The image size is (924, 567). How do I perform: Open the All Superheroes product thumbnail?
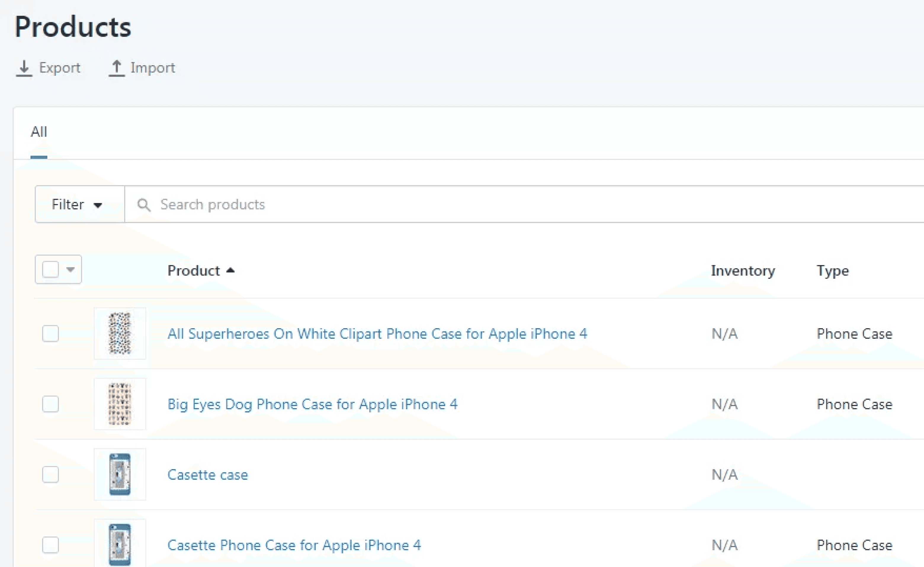(120, 334)
